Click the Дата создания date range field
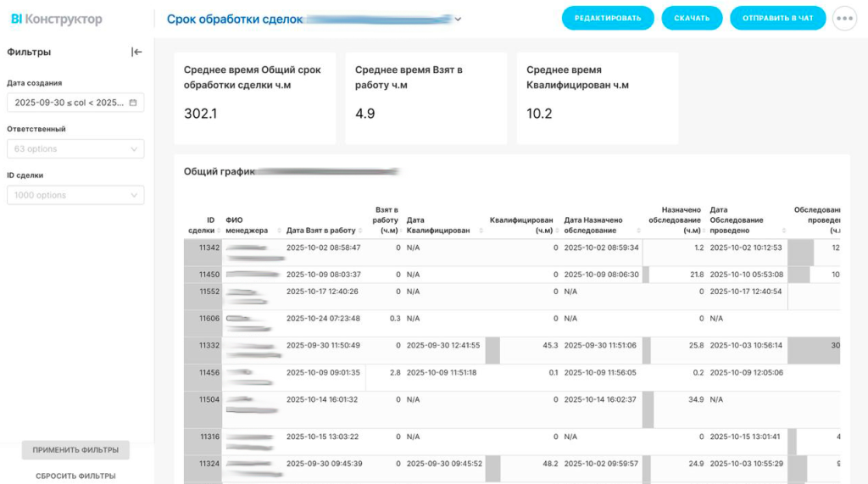Image resolution: width=868 pixels, height=484 pixels. 70,103
